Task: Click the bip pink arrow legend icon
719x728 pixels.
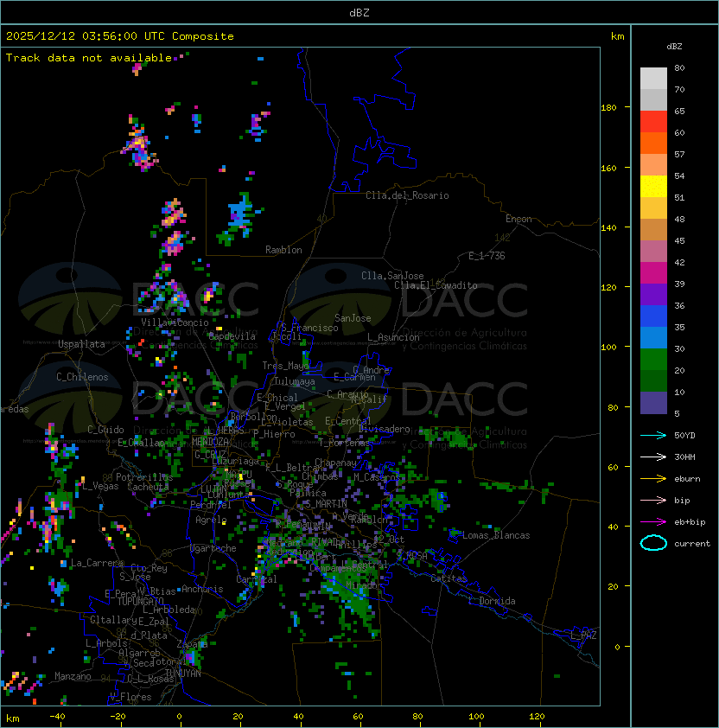Action: coord(653,500)
